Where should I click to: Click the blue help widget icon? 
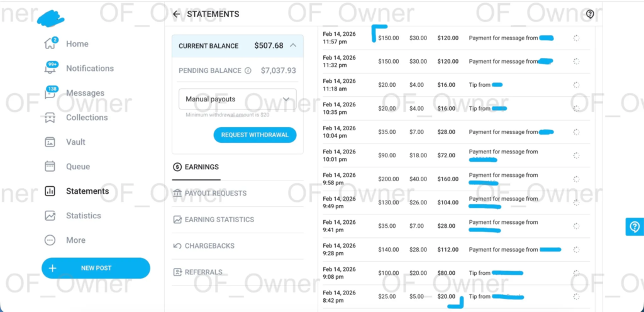635,227
